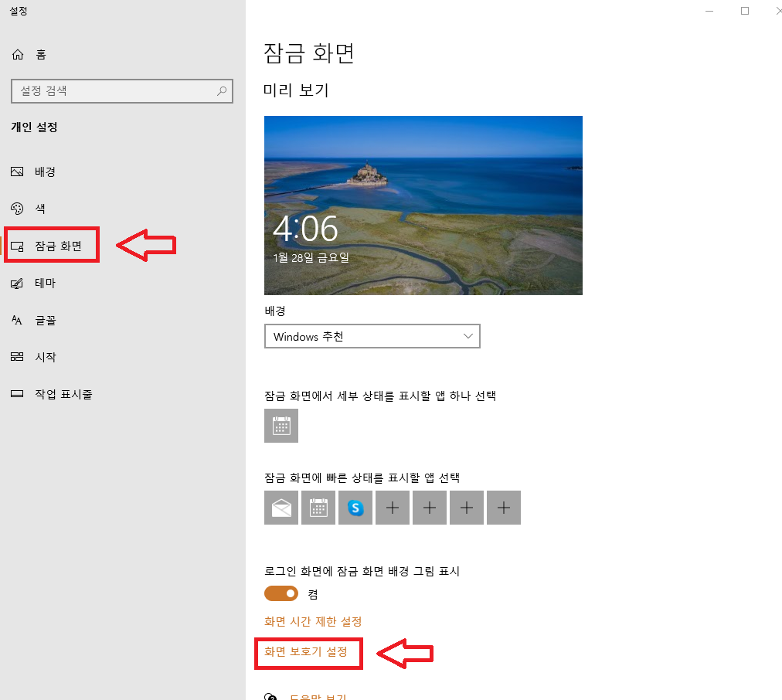Click the 켬 toggle state label
The width and height of the screenshot is (782, 700).
point(313,594)
